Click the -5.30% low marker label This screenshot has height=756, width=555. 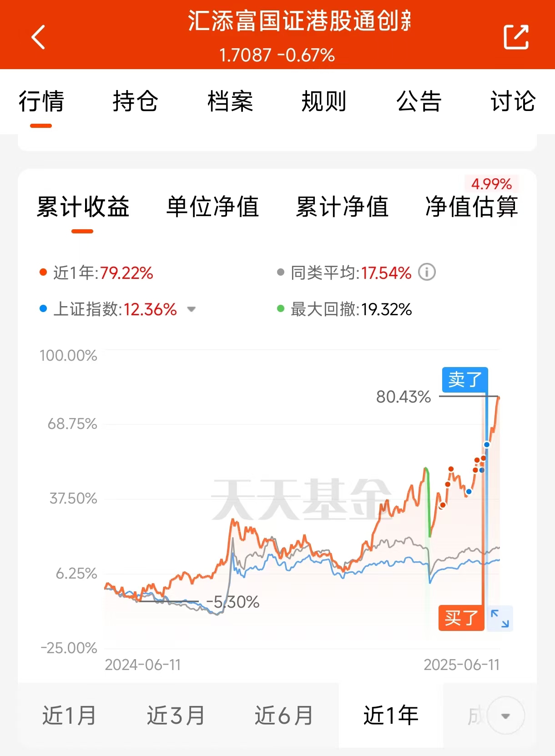233,602
